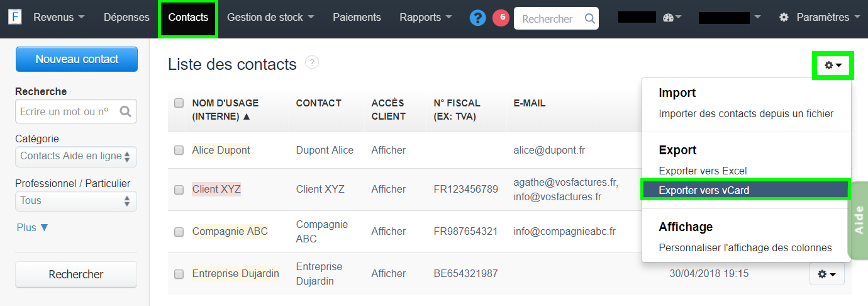Click the F logo home icon

coord(14,17)
